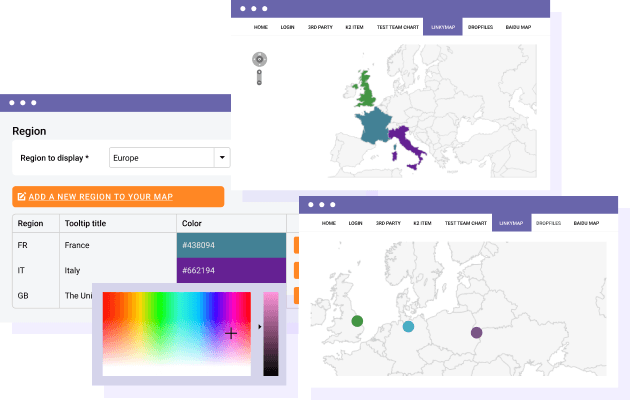Screen dimensions: 630x400
Task: Click the zoom control below the pan button
Action: click(x=259, y=78)
